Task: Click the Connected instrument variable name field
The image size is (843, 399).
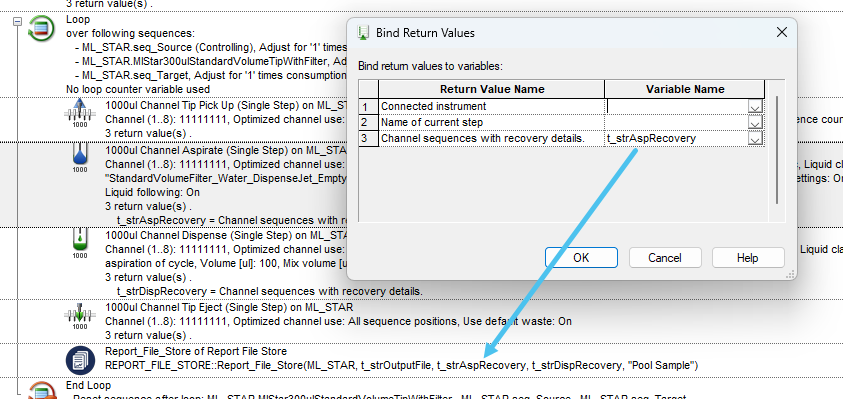Action: tap(676, 106)
